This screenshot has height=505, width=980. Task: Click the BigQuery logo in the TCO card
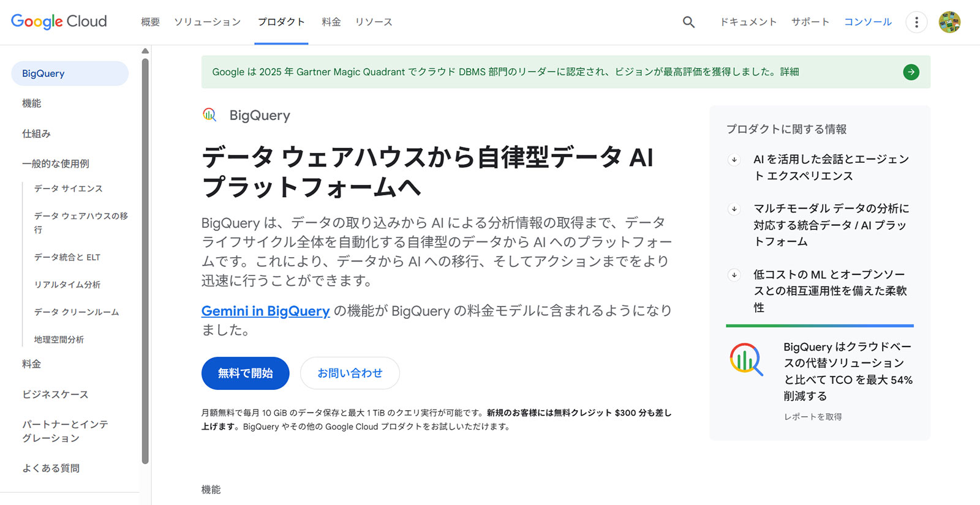point(746,359)
